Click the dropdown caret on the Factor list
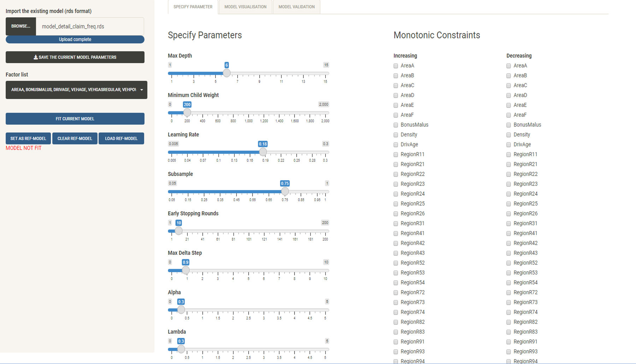 [141, 90]
